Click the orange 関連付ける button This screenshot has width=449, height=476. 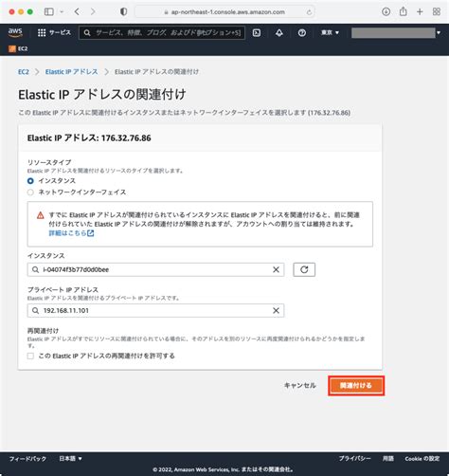[356, 385]
